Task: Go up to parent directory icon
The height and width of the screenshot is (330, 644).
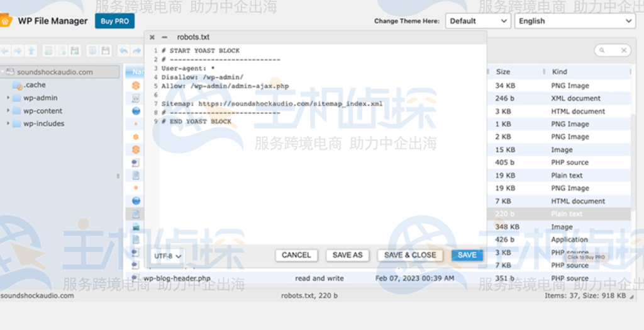Action: (31, 50)
